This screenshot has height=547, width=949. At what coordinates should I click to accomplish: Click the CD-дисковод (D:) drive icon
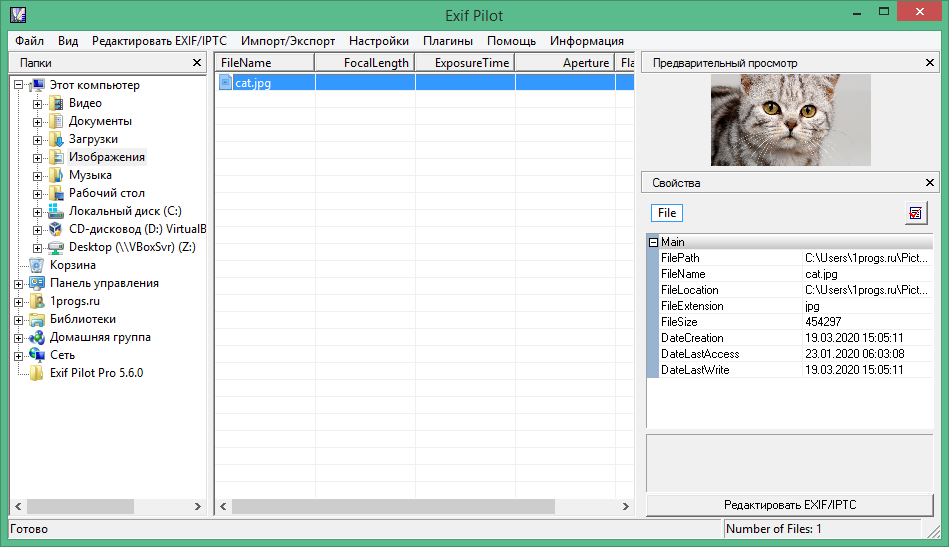click(x=56, y=229)
